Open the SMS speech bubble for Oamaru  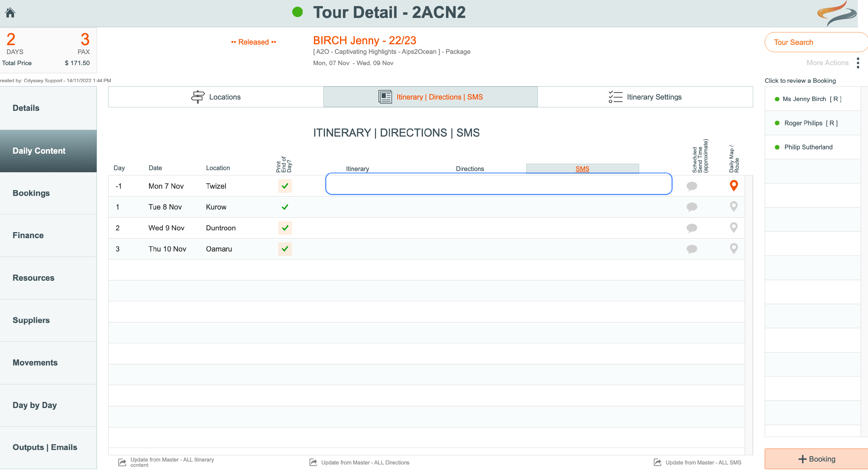click(x=692, y=249)
